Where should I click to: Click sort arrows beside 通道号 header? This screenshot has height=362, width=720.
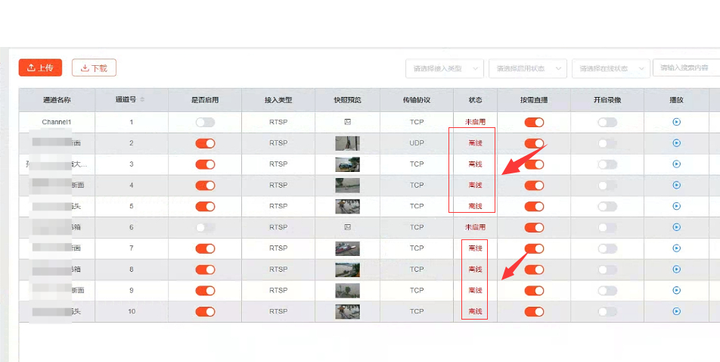pyautogui.click(x=142, y=100)
